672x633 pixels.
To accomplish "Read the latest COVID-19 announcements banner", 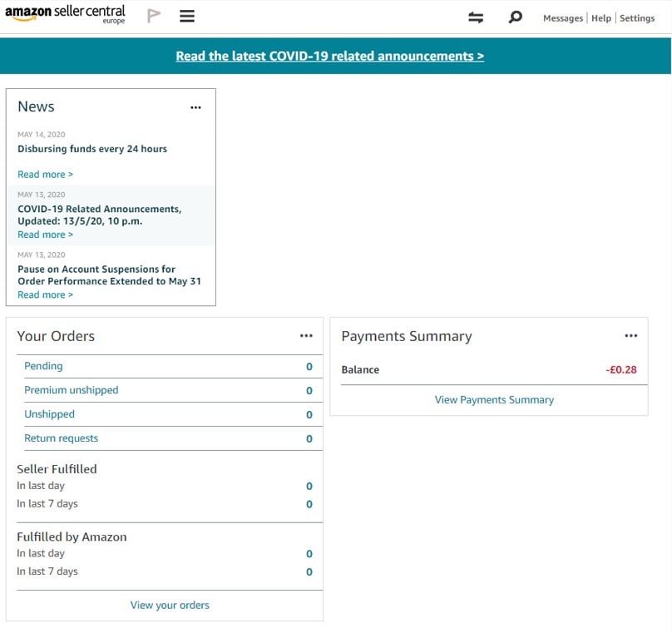I will point(329,57).
